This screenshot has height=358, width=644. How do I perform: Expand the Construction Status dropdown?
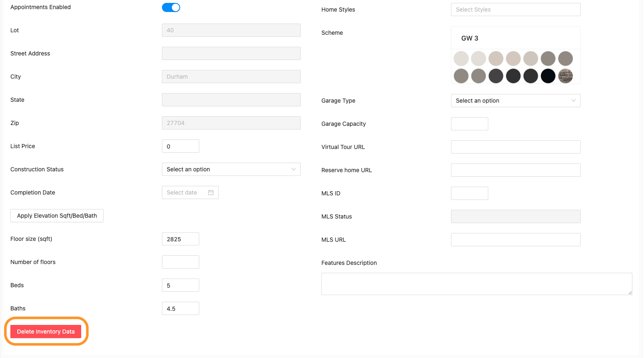[x=231, y=169]
